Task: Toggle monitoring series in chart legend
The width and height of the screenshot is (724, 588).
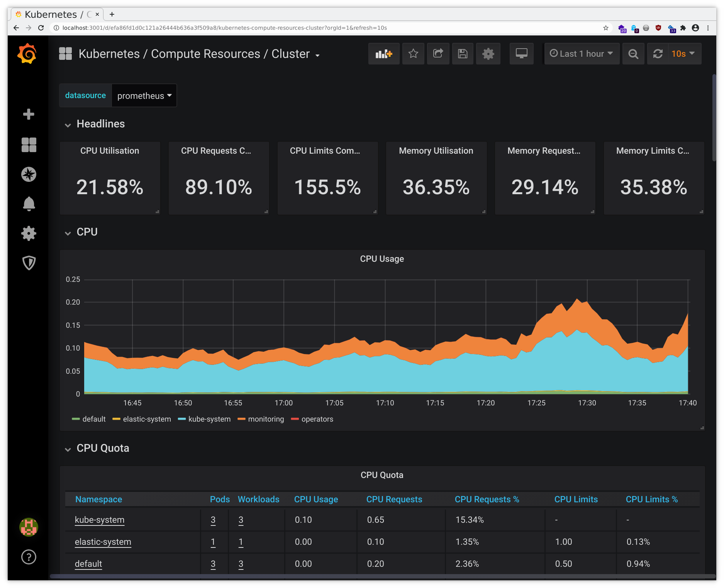Action: pyautogui.click(x=266, y=419)
